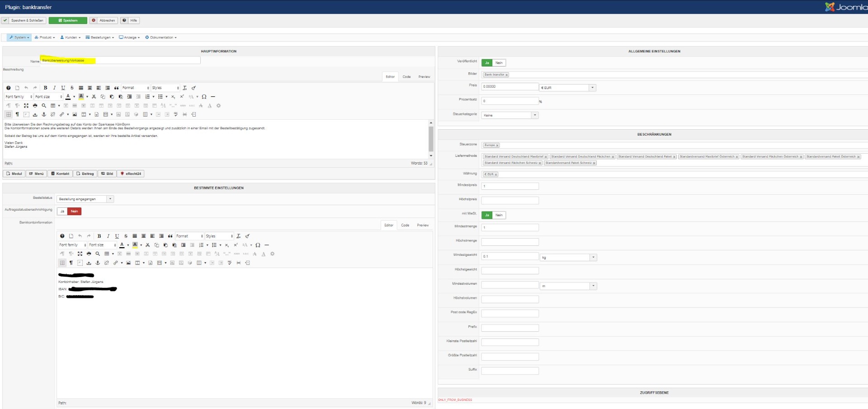The width and height of the screenshot is (868, 409).
Task: Open Styles dropdown in Beschreibung editor
Action: tap(165, 88)
